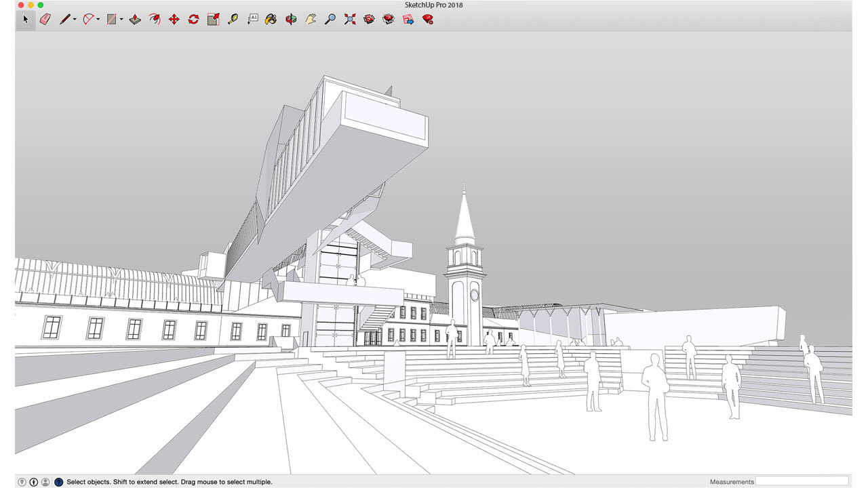Activate the Select tool
868x488 pixels.
click(26, 19)
